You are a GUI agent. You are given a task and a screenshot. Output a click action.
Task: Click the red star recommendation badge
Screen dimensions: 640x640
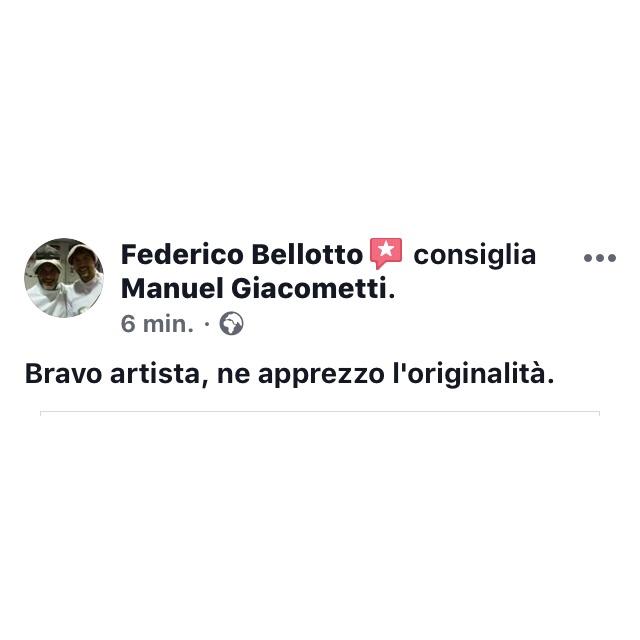(x=386, y=253)
